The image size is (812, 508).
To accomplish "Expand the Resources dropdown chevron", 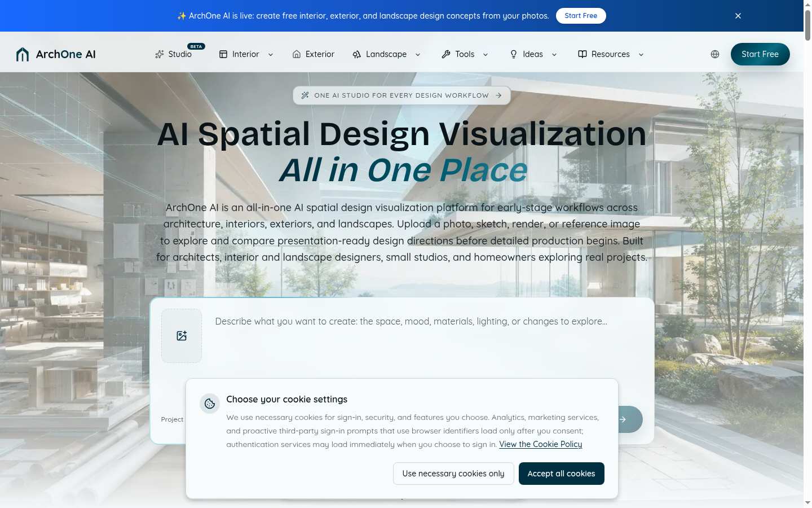I will coord(641,55).
